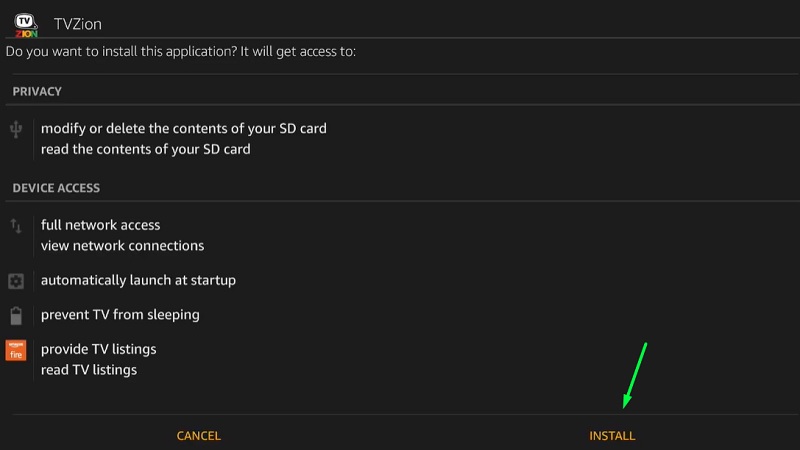Screen dimensions: 800x450
Task: Select 'prevent TV from sleeping' permission
Action: pyautogui.click(x=120, y=315)
